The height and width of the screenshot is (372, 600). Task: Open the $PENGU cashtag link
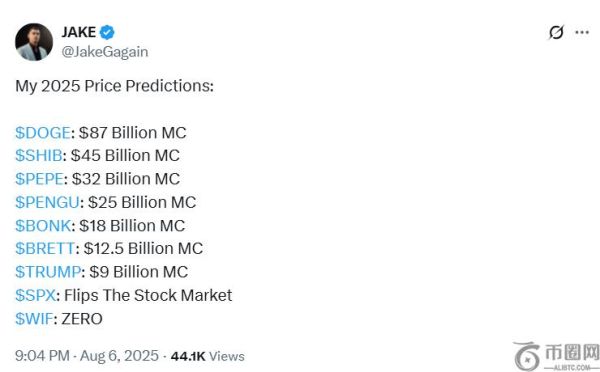[x=47, y=202]
